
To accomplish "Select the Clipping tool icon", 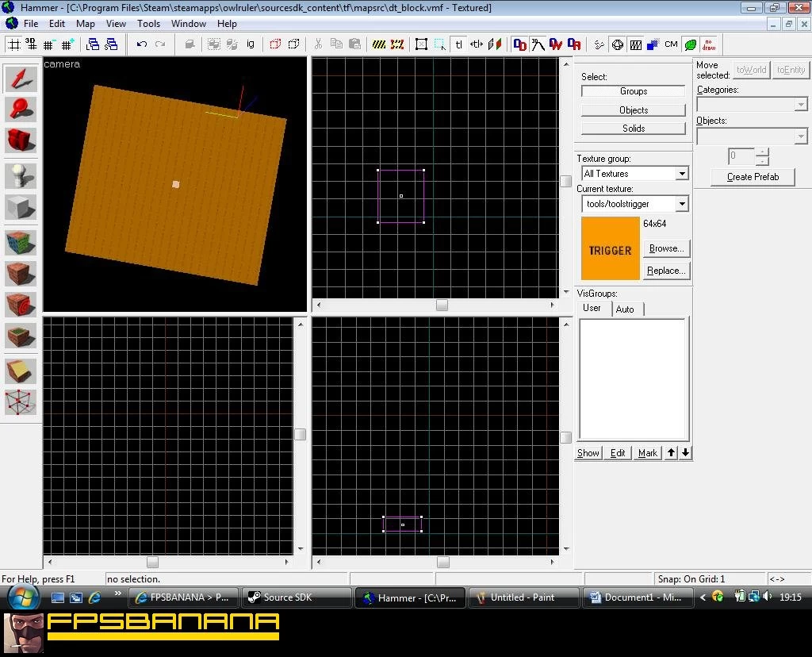I will [x=21, y=371].
